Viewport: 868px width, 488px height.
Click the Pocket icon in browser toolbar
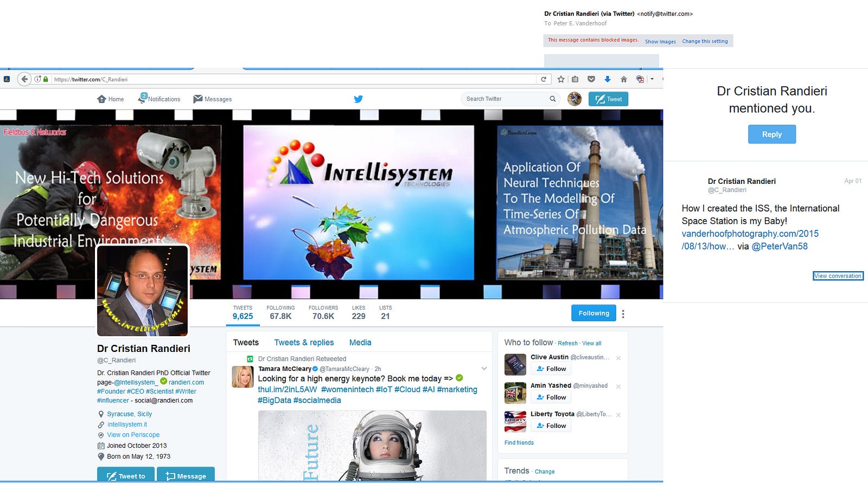(591, 79)
